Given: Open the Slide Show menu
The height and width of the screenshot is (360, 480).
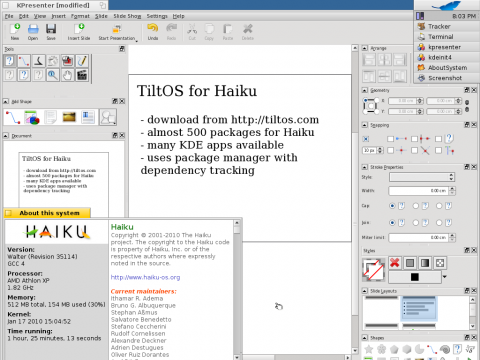Looking at the screenshot, I should pyautogui.click(x=127, y=16).
